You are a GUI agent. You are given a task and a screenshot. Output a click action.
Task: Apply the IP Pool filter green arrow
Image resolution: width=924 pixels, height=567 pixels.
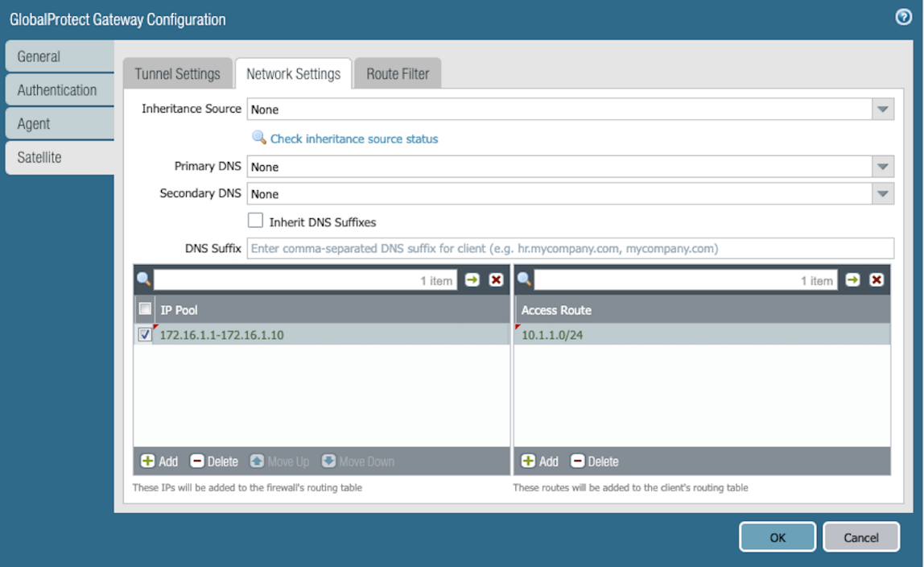(472, 280)
